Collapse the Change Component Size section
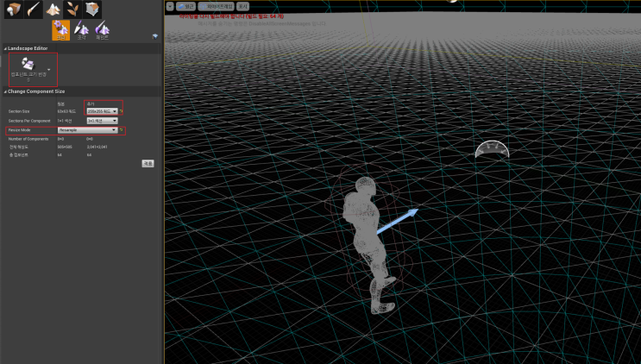 6,91
